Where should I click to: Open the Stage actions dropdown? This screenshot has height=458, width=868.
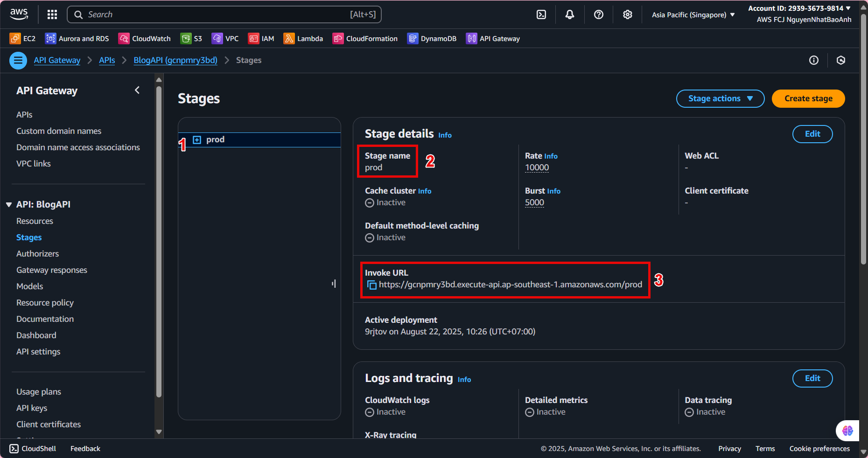720,98
